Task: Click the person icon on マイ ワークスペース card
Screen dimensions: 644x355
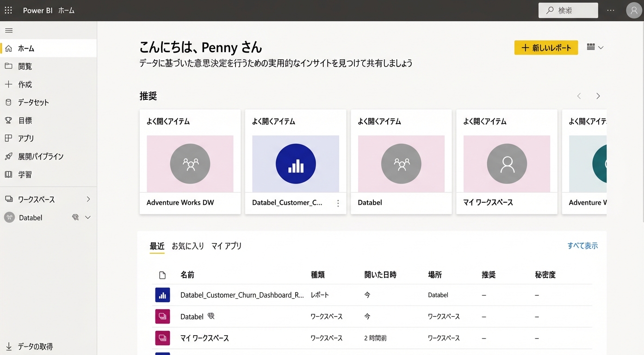Action: (507, 164)
